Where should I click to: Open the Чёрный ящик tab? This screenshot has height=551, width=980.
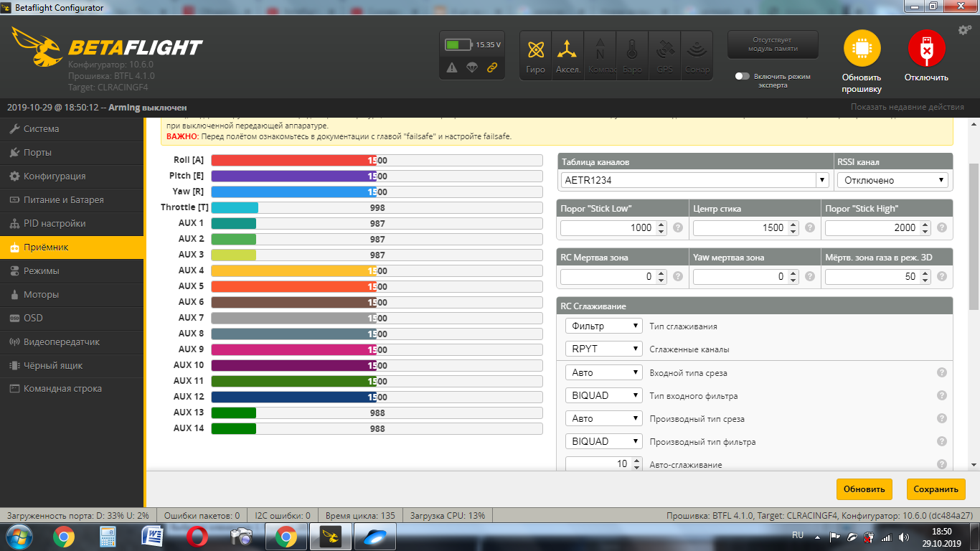(72, 366)
